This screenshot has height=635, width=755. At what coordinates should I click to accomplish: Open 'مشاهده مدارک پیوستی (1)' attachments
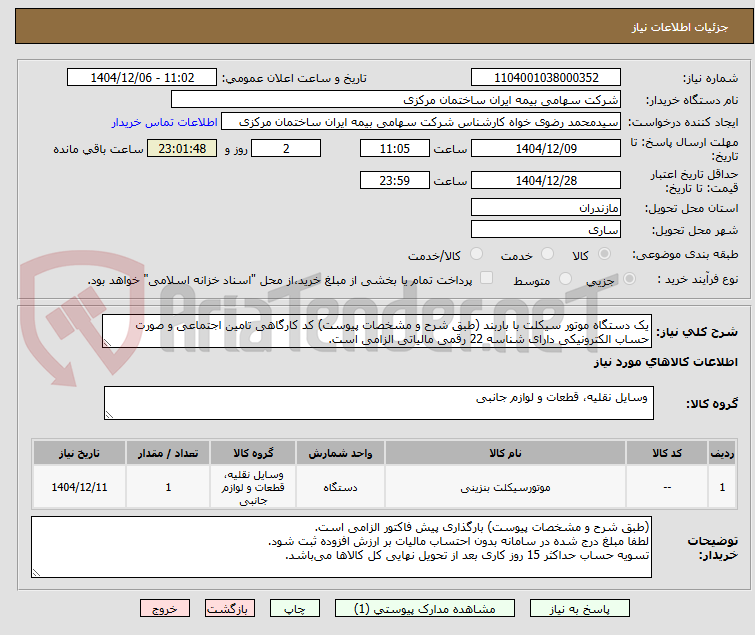(425, 609)
